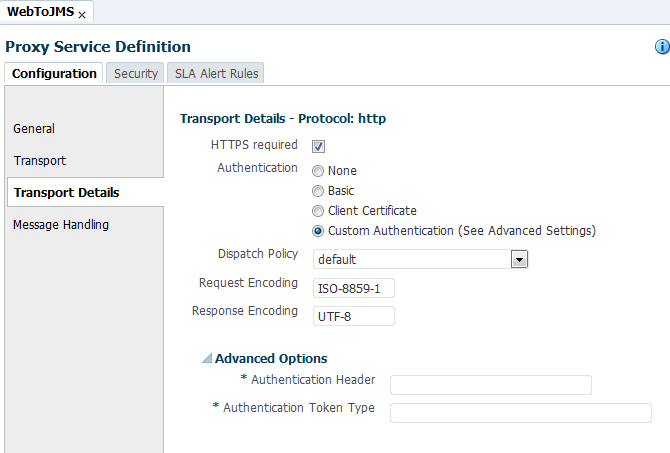
Task: Open the Message Handling section
Action: (x=61, y=224)
